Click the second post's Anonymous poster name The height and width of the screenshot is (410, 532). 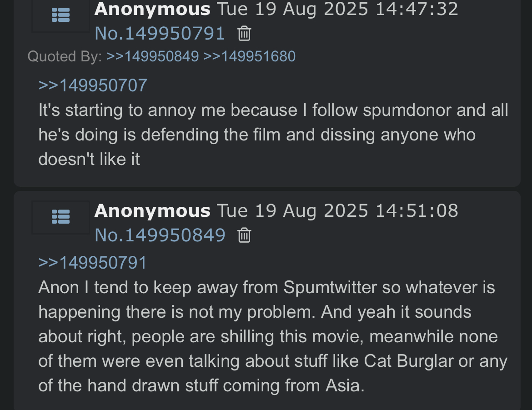pos(152,210)
